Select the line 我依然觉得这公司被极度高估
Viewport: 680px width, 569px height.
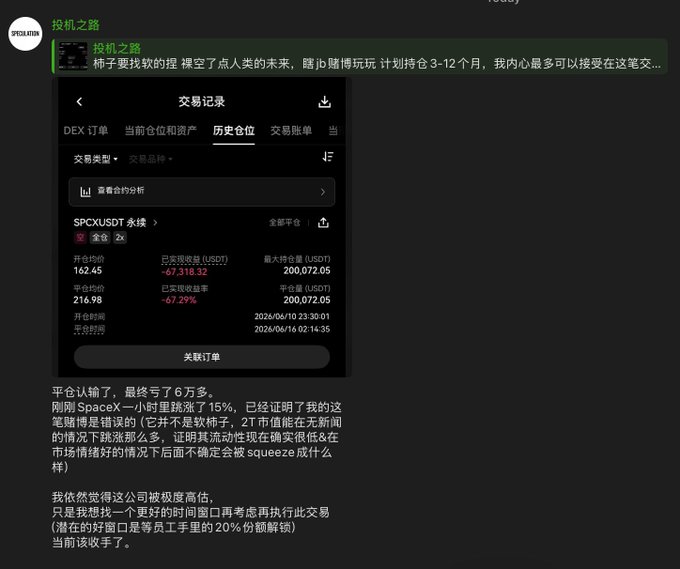click(x=132, y=497)
